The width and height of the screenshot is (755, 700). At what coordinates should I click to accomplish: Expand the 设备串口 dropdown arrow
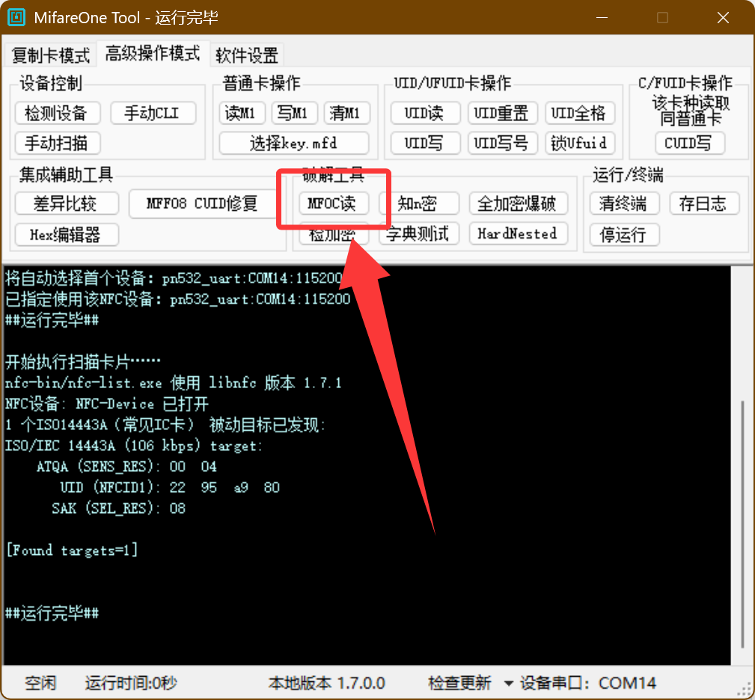509,683
